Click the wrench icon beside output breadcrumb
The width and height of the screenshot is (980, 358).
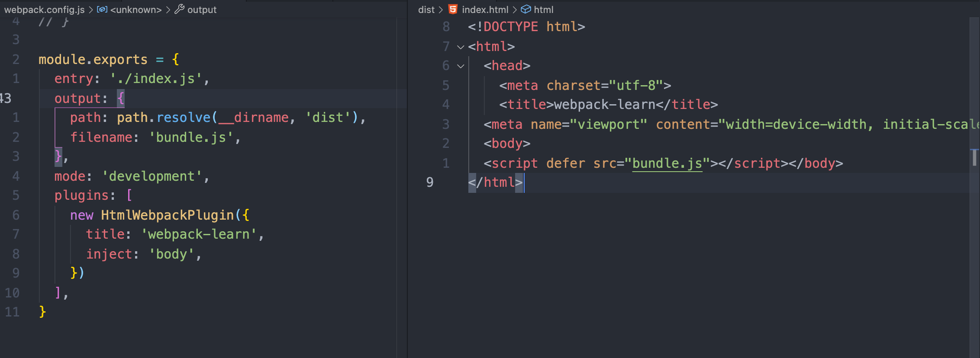179,9
